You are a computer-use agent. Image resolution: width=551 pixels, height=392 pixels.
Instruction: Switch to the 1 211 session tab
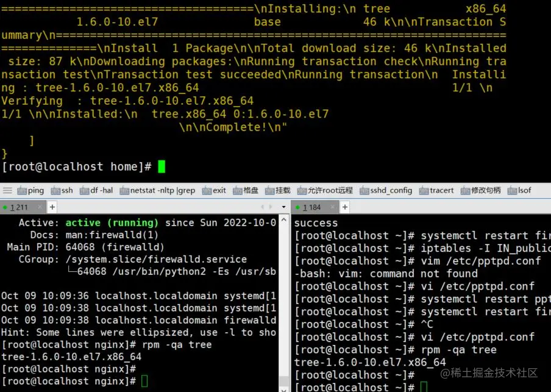(x=20, y=207)
